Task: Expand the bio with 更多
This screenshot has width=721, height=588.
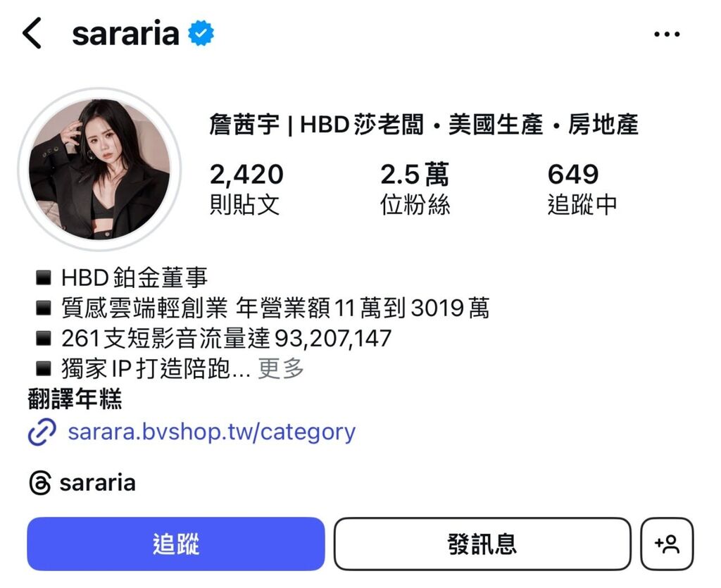Action: (281, 369)
